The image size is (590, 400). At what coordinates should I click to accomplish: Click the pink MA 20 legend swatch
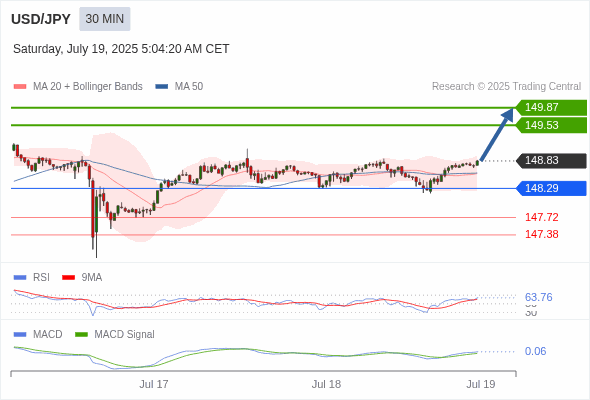(20, 87)
